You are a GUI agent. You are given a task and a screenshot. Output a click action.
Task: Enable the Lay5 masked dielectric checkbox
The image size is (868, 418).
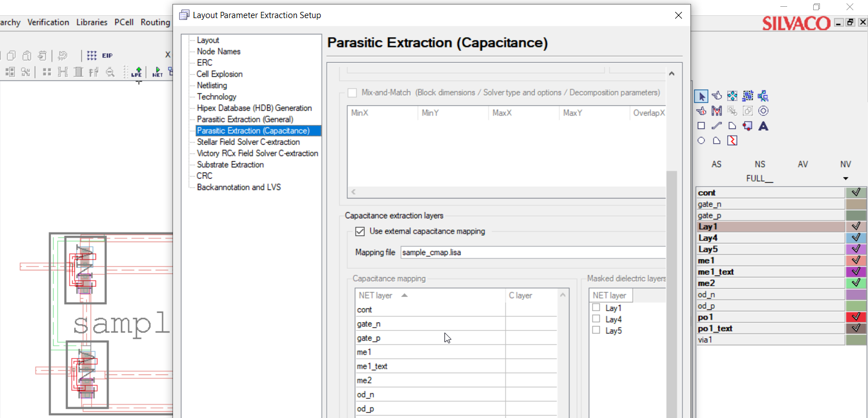coord(596,330)
